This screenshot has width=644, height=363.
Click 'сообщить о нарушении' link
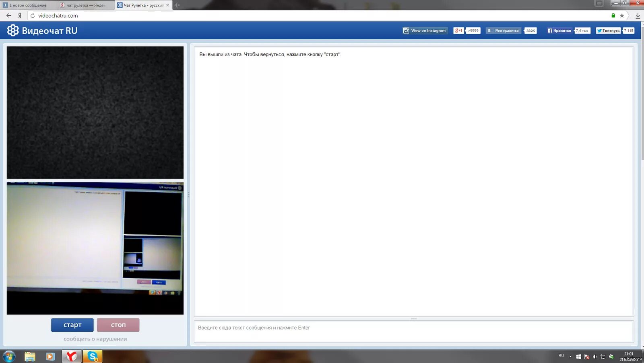coord(95,339)
